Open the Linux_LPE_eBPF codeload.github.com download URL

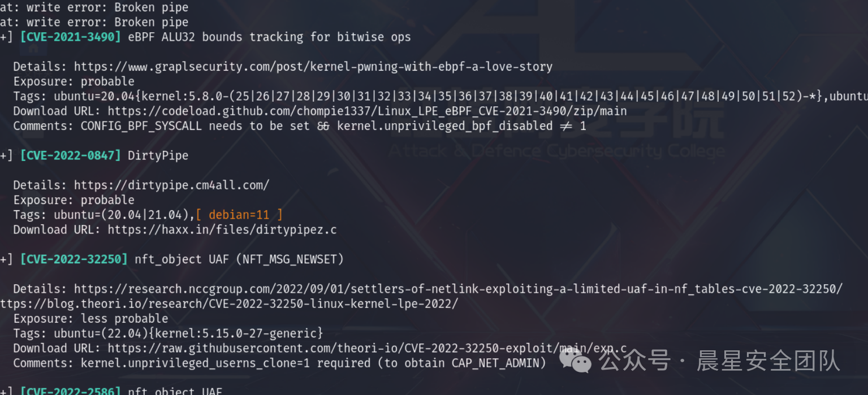pos(368,111)
